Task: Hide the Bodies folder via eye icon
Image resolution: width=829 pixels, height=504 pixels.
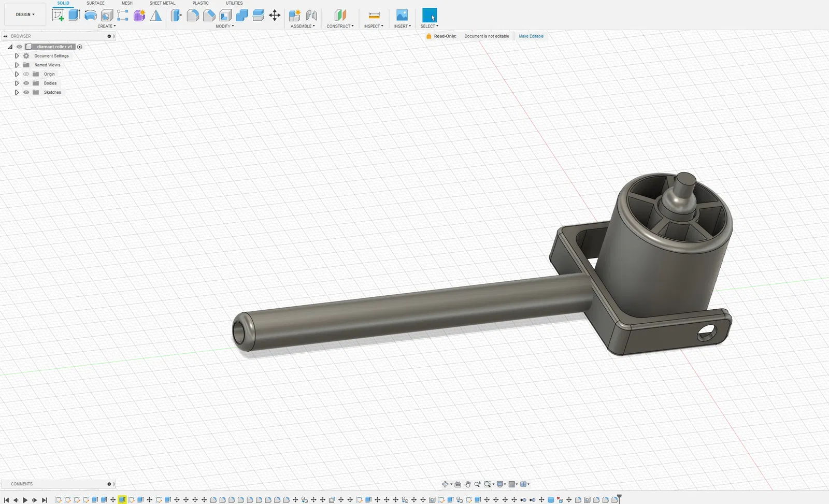Action: [26, 83]
